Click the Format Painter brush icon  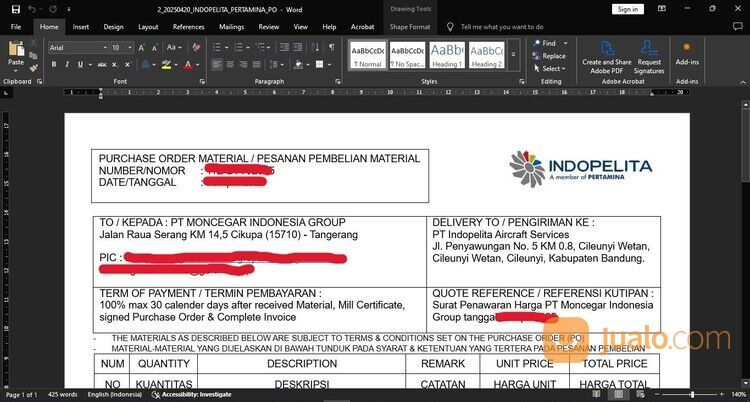pos(34,68)
